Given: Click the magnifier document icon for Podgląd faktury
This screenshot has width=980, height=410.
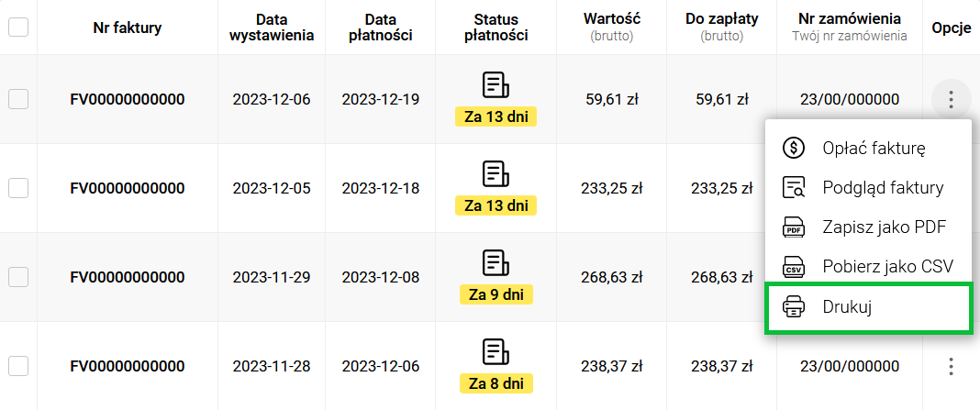Looking at the screenshot, I should click(793, 187).
